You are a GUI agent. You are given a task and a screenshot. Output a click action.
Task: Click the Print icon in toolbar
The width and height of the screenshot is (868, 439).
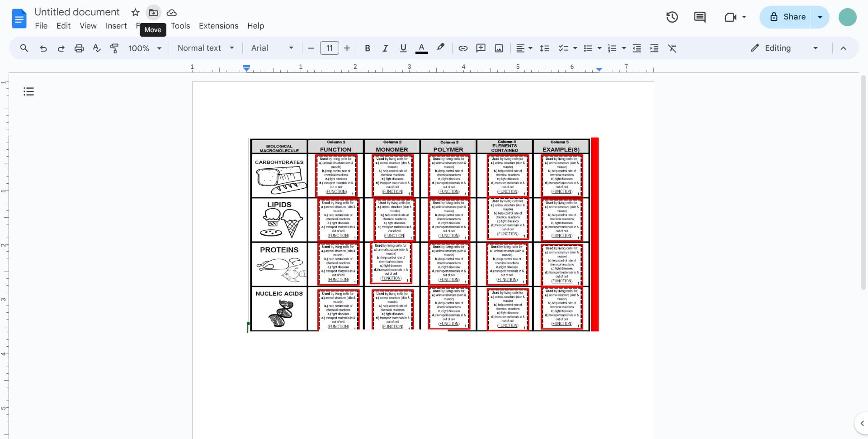coord(79,48)
